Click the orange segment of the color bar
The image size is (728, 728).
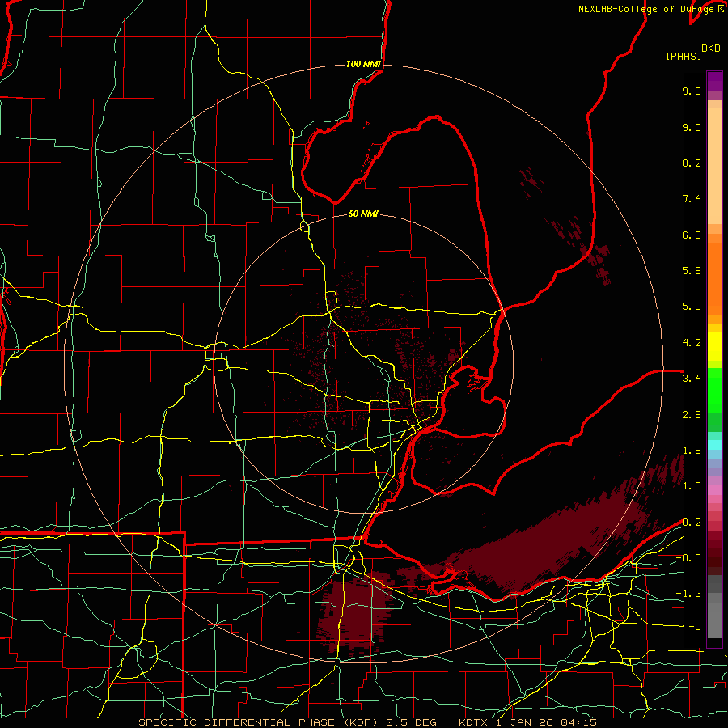[x=714, y=279]
